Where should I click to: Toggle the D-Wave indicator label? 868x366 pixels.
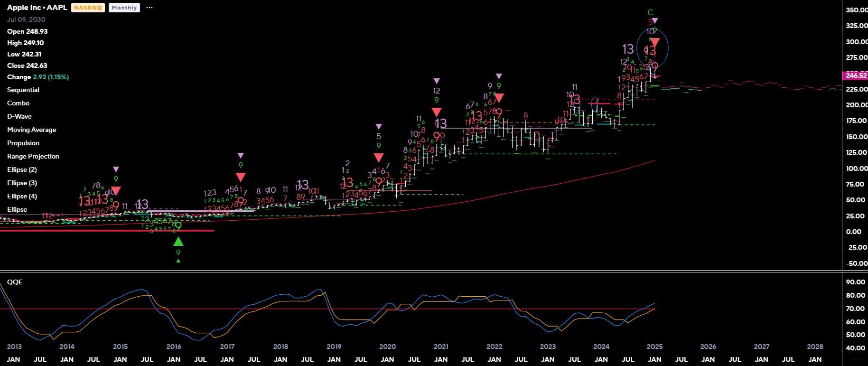(x=19, y=116)
